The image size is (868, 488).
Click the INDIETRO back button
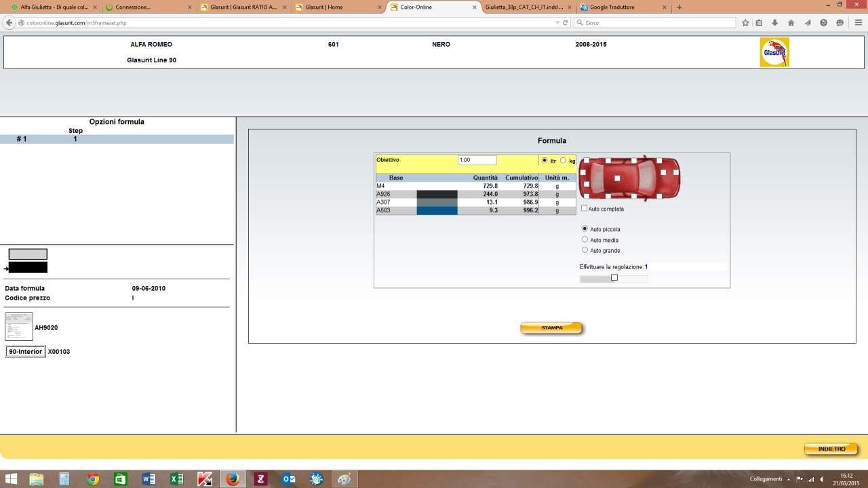[831, 449]
